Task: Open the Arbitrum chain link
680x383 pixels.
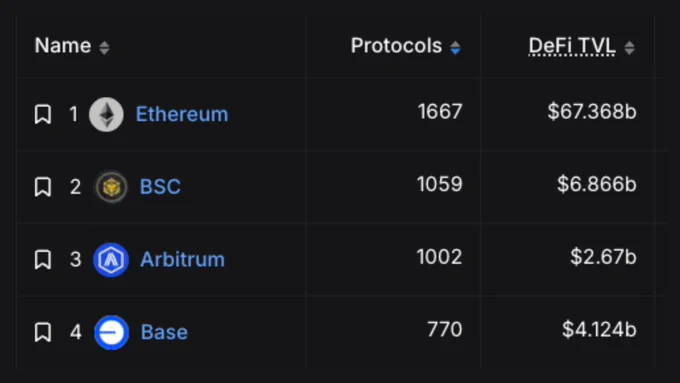Action: click(x=183, y=259)
